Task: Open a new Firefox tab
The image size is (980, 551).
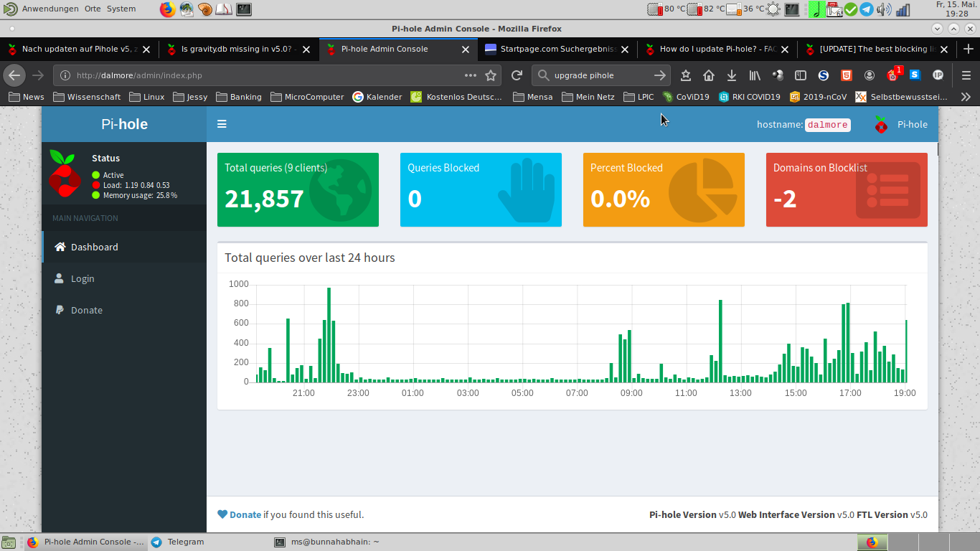Action: 968,49
